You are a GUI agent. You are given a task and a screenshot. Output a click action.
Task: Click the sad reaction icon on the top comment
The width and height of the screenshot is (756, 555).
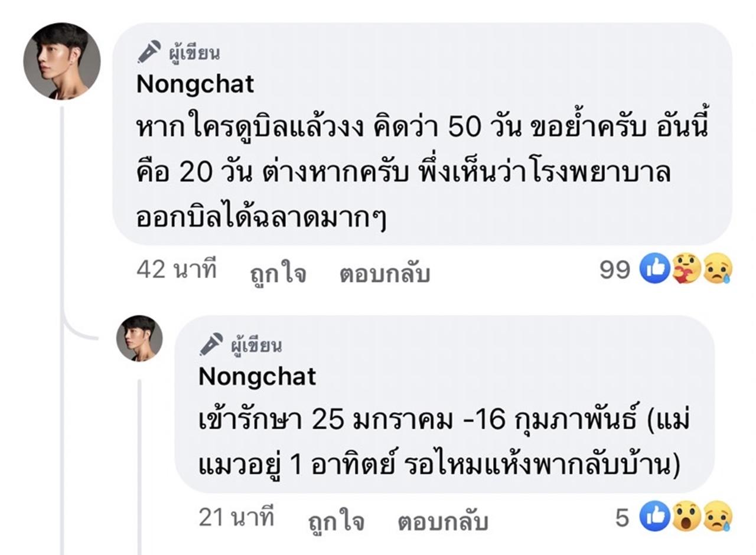[717, 270]
